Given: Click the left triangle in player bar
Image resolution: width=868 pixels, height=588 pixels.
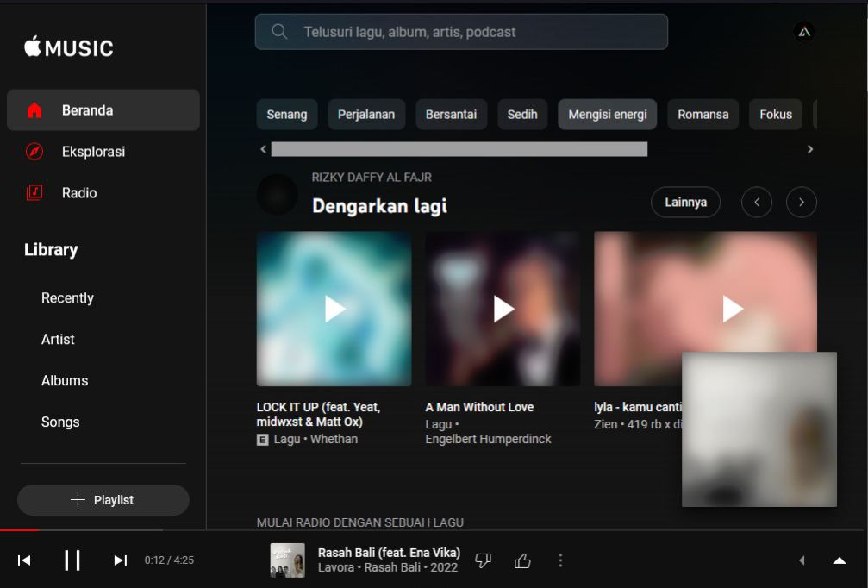Looking at the screenshot, I should tap(802, 560).
